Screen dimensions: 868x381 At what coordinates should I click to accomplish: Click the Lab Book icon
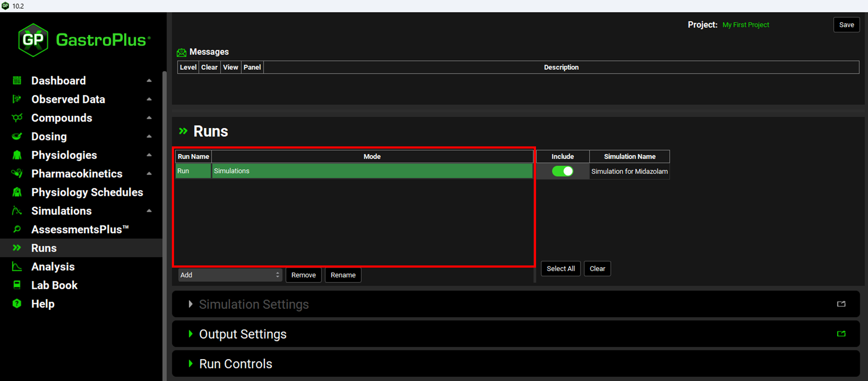click(x=17, y=285)
